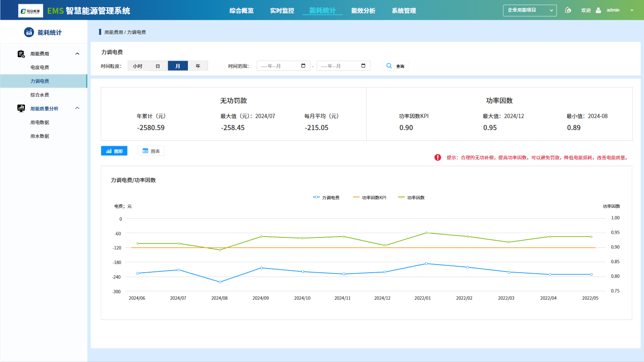Click the 用能费用 clipboard icon
Image resolution: width=644 pixels, height=362 pixels.
coord(21,54)
